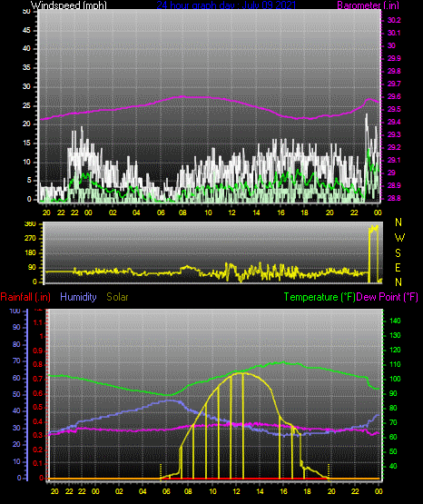Click the 180 wind direction axis value
This screenshot has height=504, width=423.
pyautogui.click(x=30, y=253)
